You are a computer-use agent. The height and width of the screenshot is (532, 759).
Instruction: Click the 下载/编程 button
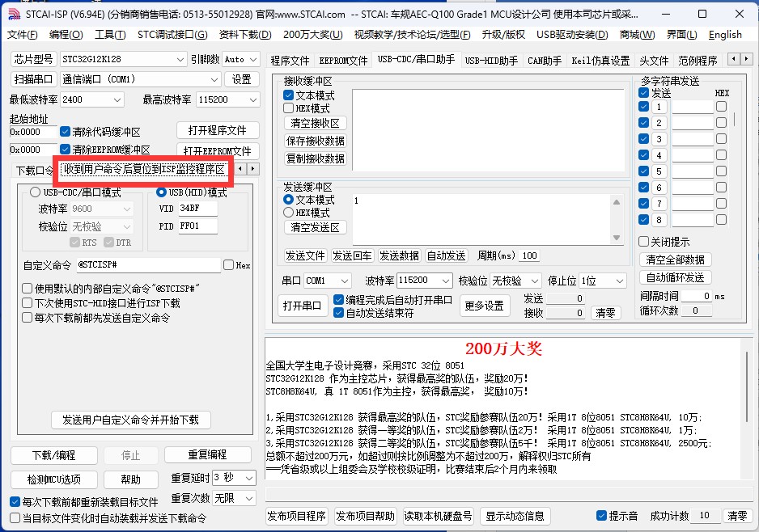(53, 455)
